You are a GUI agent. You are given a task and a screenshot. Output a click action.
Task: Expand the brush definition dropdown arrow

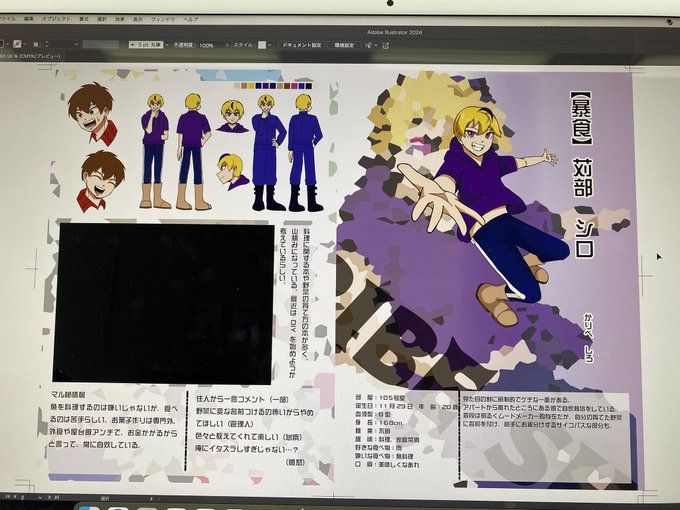(167, 45)
